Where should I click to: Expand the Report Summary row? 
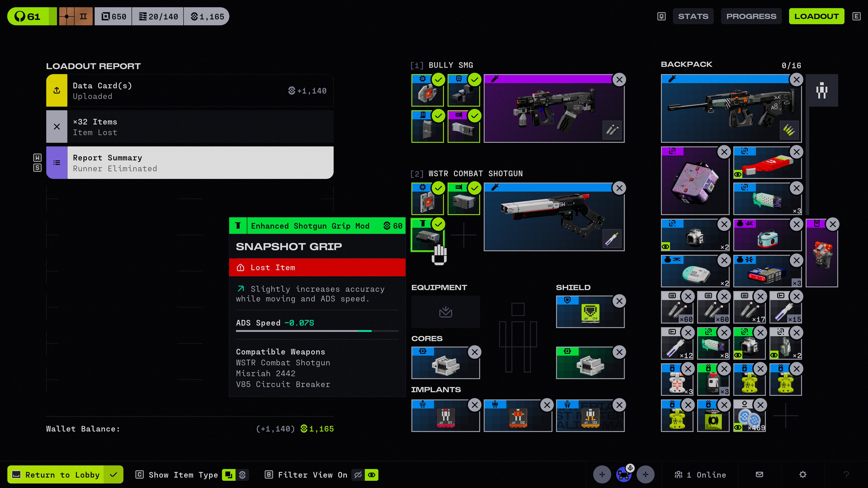point(190,163)
